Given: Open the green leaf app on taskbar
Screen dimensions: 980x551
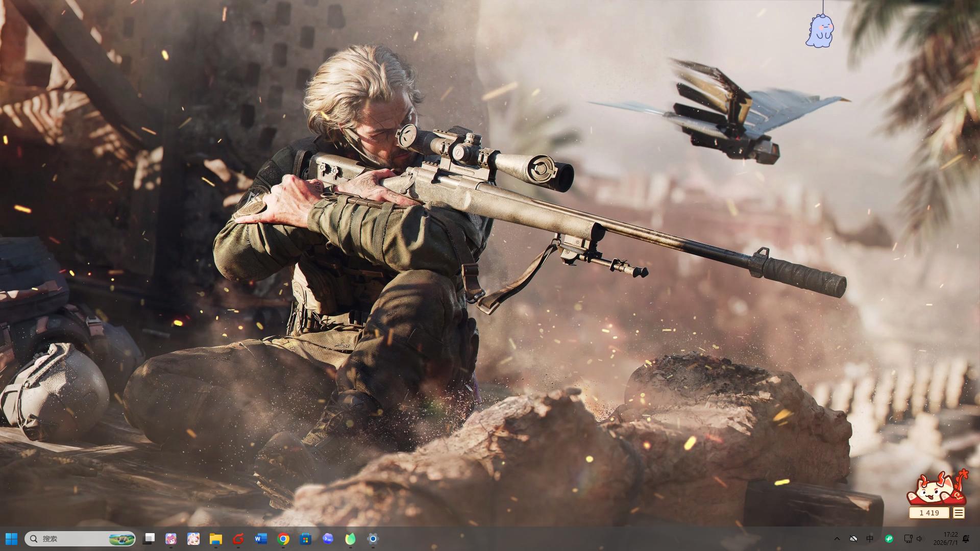Looking at the screenshot, I should [x=351, y=539].
